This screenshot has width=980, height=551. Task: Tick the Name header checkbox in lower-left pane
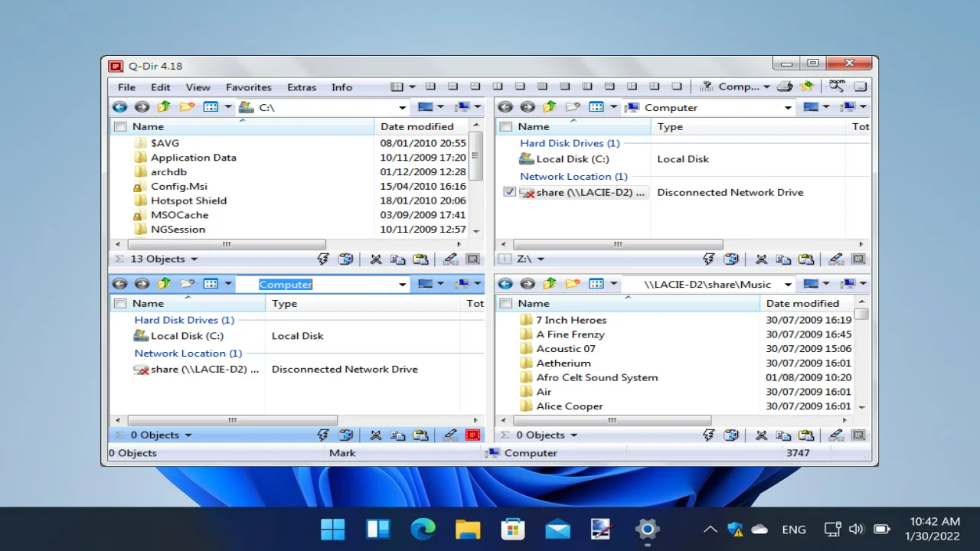tap(120, 303)
